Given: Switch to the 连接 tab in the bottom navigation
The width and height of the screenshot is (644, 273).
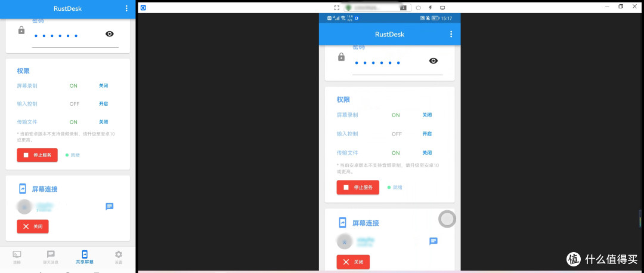Looking at the screenshot, I should pyautogui.click(x=17, y=257).
